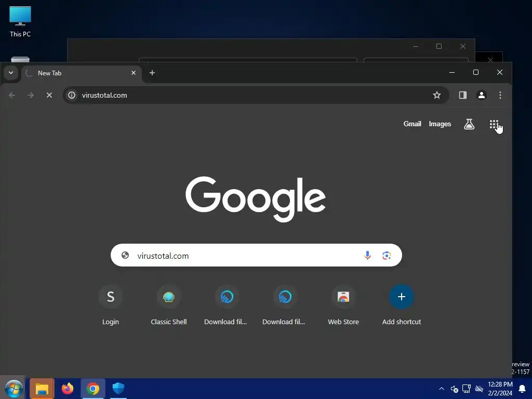Open the Gmail link

[412, 124]
